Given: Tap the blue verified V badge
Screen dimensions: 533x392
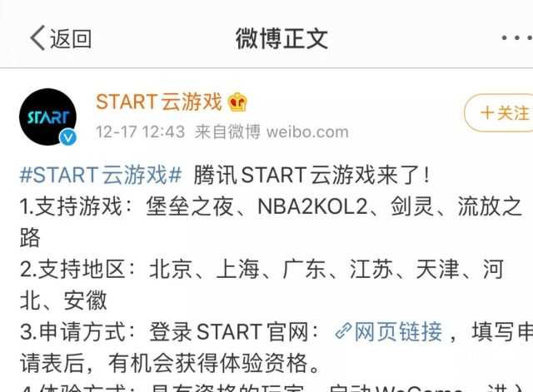Looking at the screenshot, I should 68,137.
